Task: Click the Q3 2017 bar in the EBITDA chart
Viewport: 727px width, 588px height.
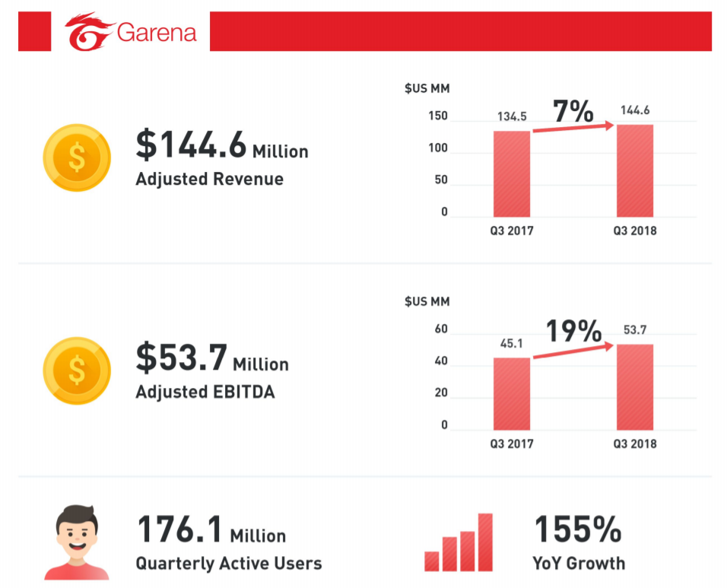Action: pyautogui.click(x=512, y=394)
